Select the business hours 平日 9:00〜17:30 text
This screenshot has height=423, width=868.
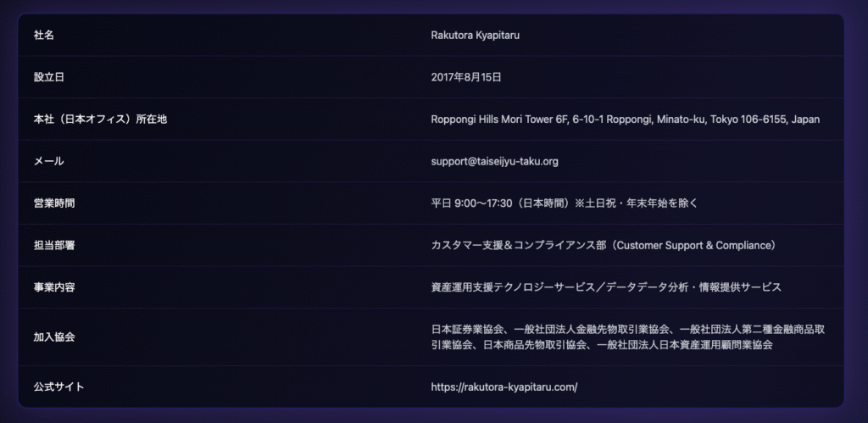coord(565,203)
